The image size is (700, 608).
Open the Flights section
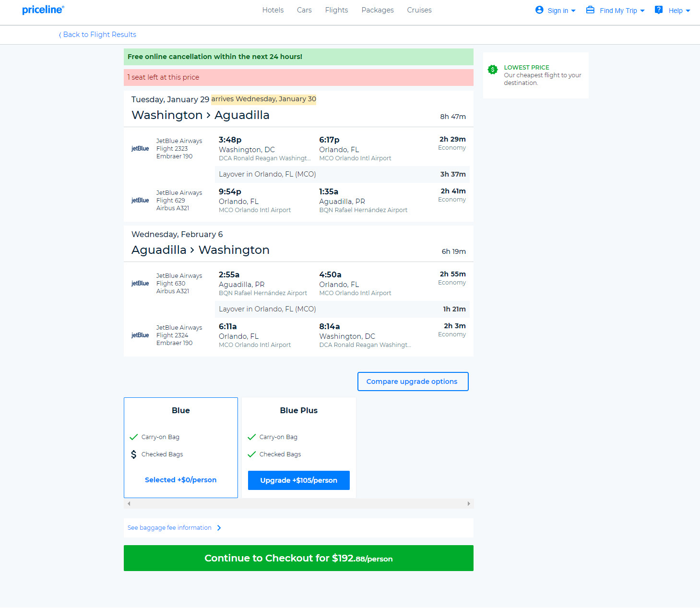[337, 10]
